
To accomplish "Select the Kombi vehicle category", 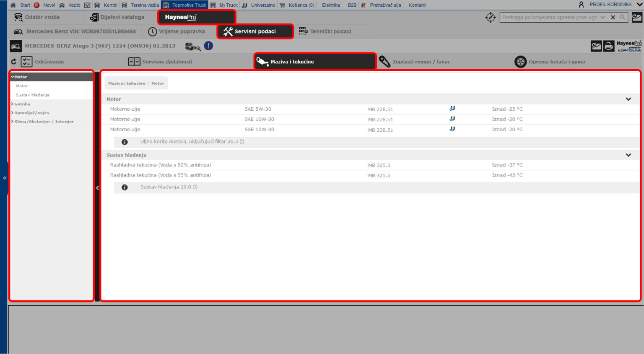I will pyautogui.click(x=110, y=5).
